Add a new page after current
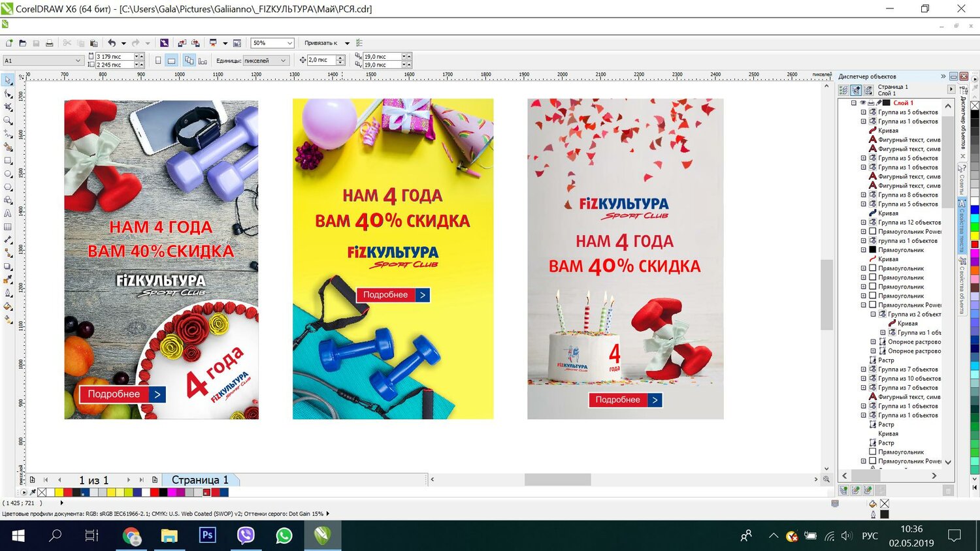 click(155, 480)
